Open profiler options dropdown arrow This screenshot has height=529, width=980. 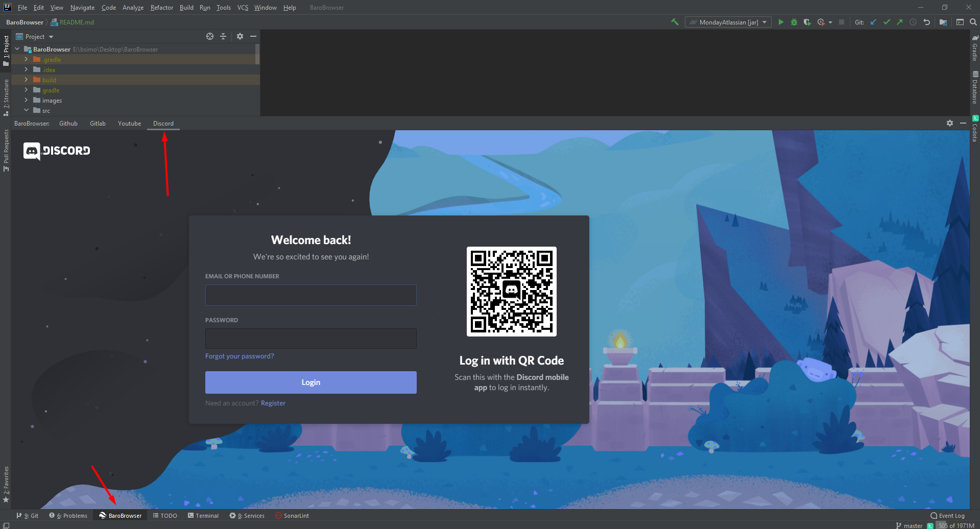(x=830, y=22)
